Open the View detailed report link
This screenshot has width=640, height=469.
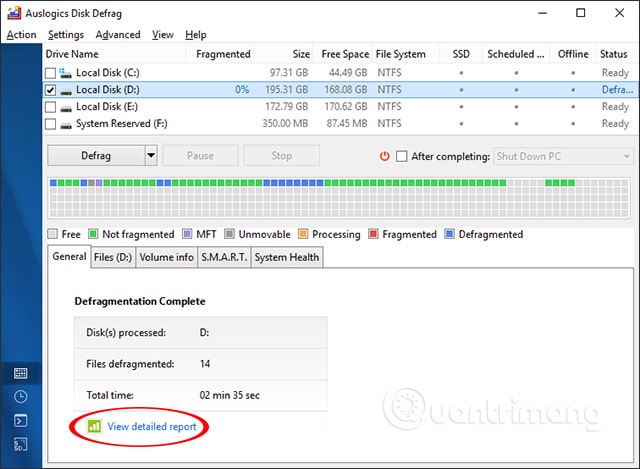click(152, 427)
